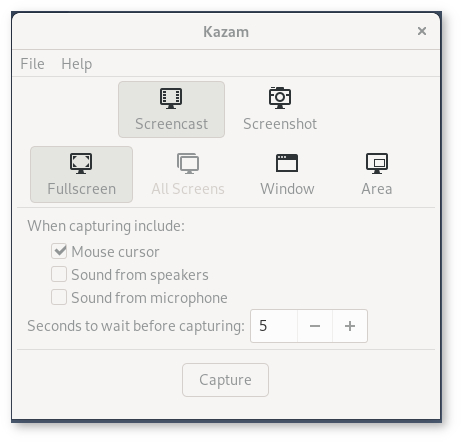This screenshot has width=461, height=442.
Task: Enable Sound from microphone checkbox
Action: 59,297
